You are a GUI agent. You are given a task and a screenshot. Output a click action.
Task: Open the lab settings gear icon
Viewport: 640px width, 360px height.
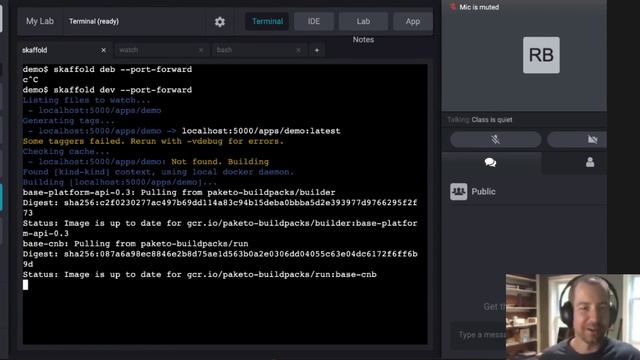coord(220,22)
